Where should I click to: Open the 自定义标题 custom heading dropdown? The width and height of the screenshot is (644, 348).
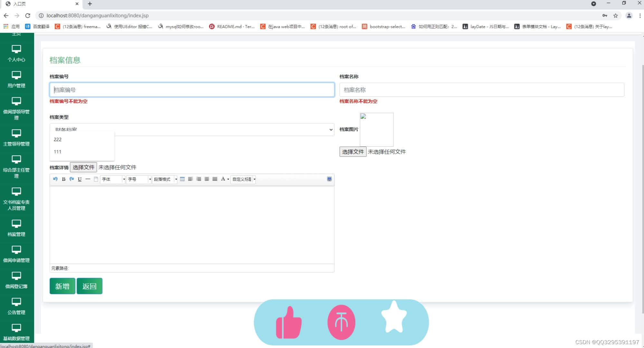243,179
